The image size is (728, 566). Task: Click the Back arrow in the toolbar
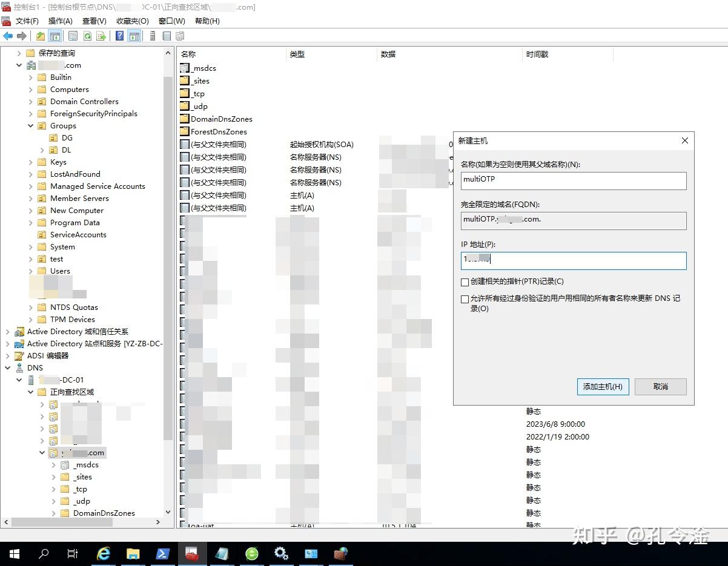[x=8, y=36]
